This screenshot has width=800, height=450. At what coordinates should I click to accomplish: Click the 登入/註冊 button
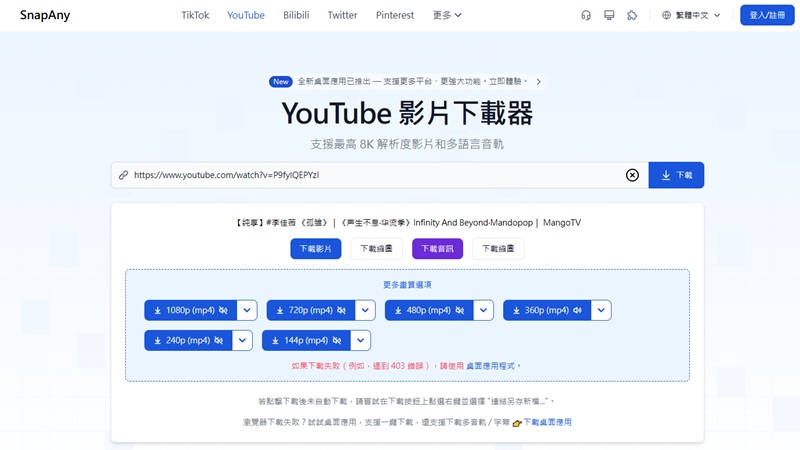767,15
